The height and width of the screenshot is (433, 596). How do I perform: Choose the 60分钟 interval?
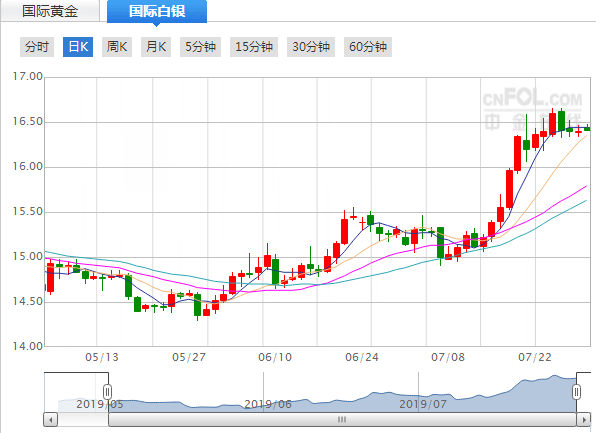(x=368, y=47)
